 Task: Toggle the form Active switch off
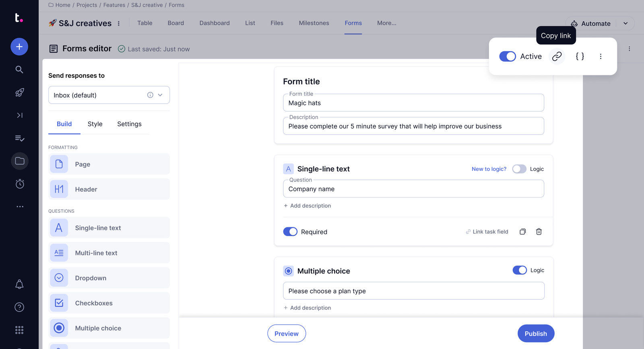point(508,56)
